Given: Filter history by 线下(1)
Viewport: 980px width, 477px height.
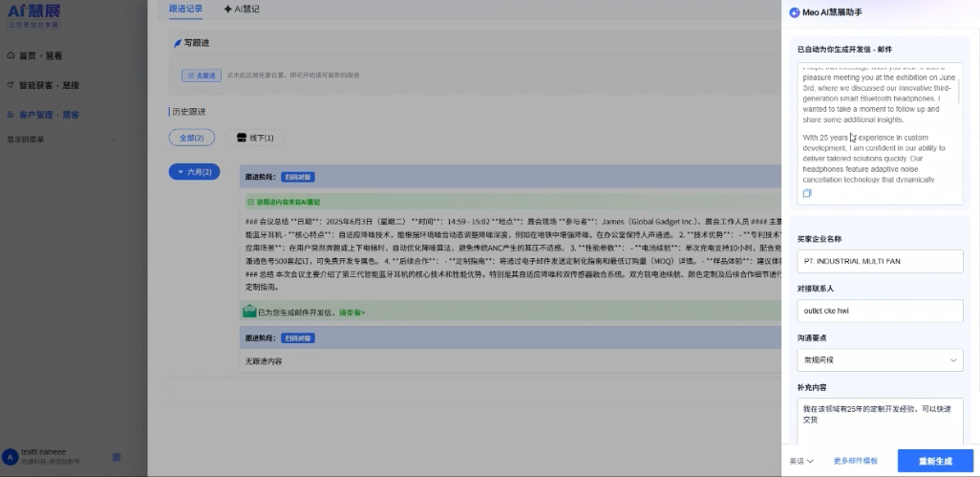Looking at the screenshot, I should [x=255, y=138].
